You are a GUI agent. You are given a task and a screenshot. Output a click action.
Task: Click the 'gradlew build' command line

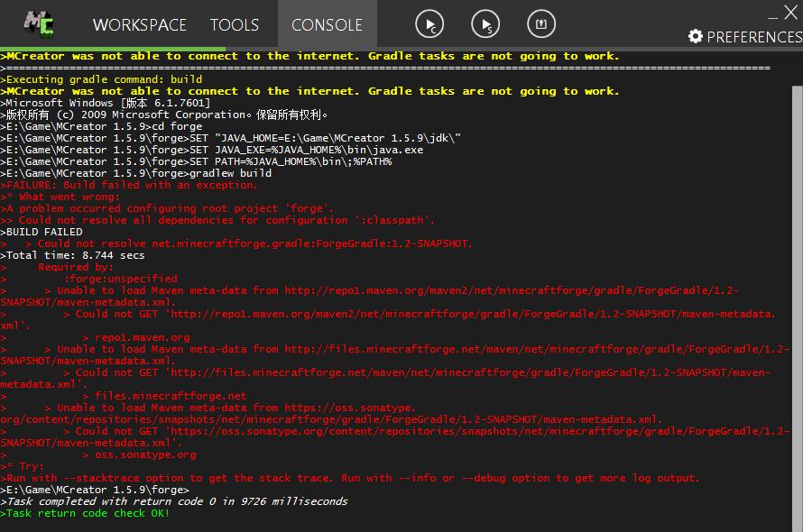click(x=136, y=173)
